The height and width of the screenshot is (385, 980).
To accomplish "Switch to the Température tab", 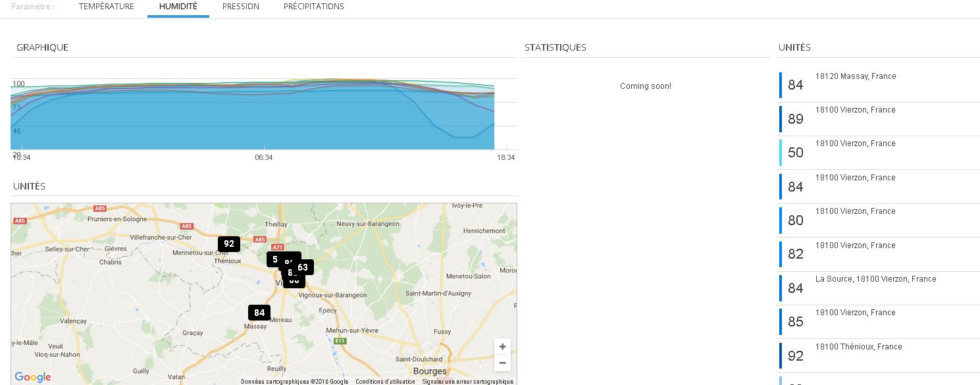I will click(x=106, y=7).
